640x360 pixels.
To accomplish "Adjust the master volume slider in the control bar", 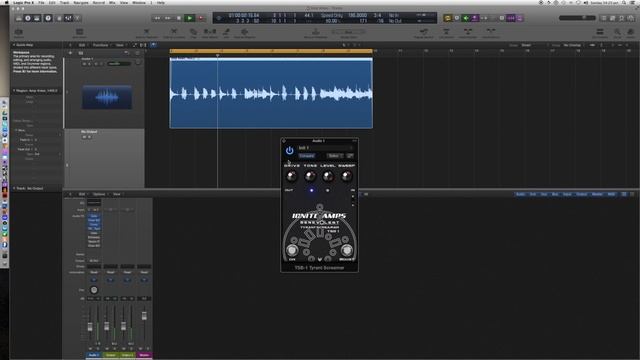I will tap(577, 18).
